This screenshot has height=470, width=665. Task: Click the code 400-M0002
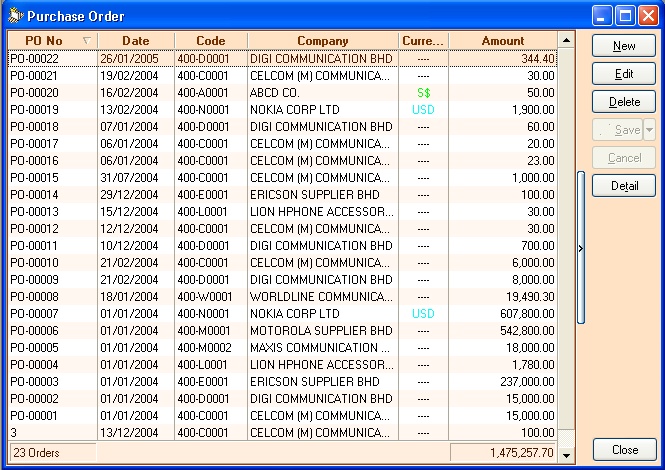204,347
